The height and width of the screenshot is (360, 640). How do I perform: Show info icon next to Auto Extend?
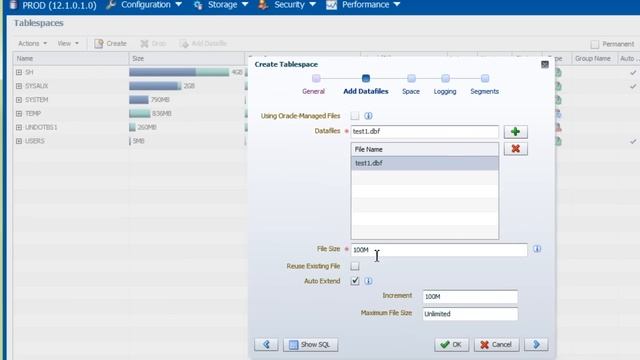[x=368, y=281]
